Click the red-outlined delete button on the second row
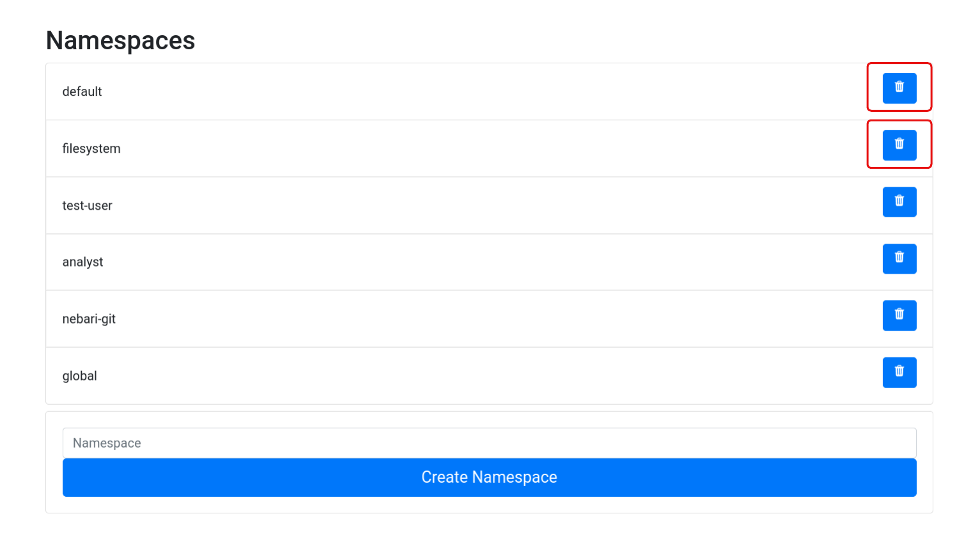Screen dimensions: 980x555 [899, 145]
